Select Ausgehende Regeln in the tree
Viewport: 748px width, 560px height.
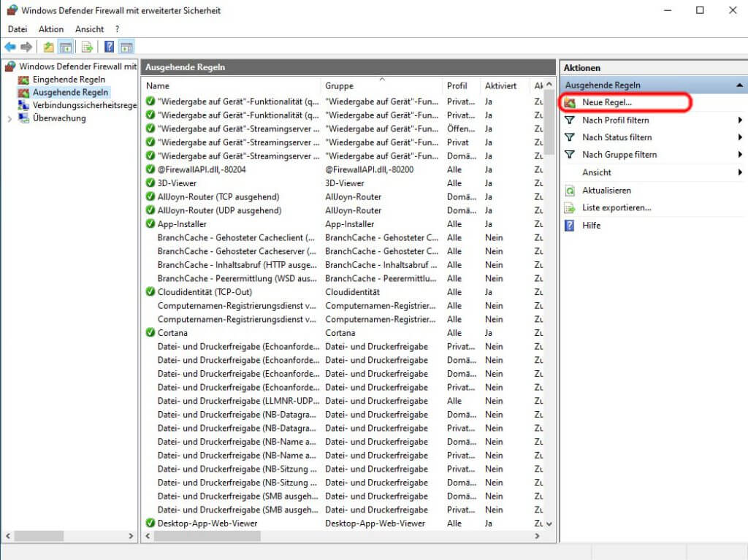coord(70,93)
